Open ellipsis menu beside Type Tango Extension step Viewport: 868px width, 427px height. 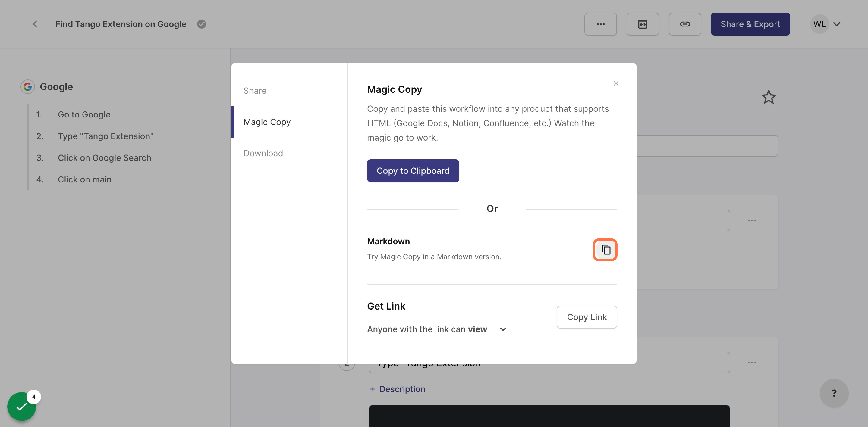point(751,362)
